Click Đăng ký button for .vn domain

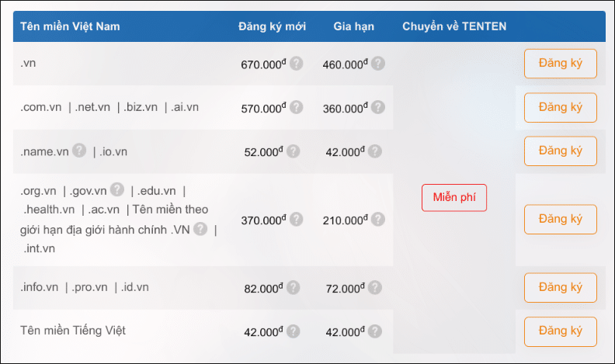(x=561, y=64)
